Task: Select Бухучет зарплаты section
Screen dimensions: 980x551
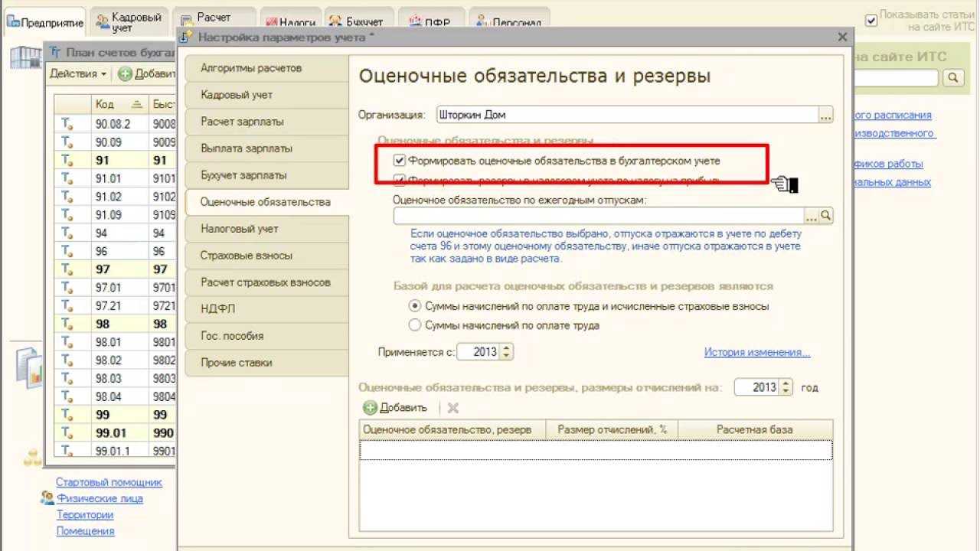Action: click(x=266, y=175)
